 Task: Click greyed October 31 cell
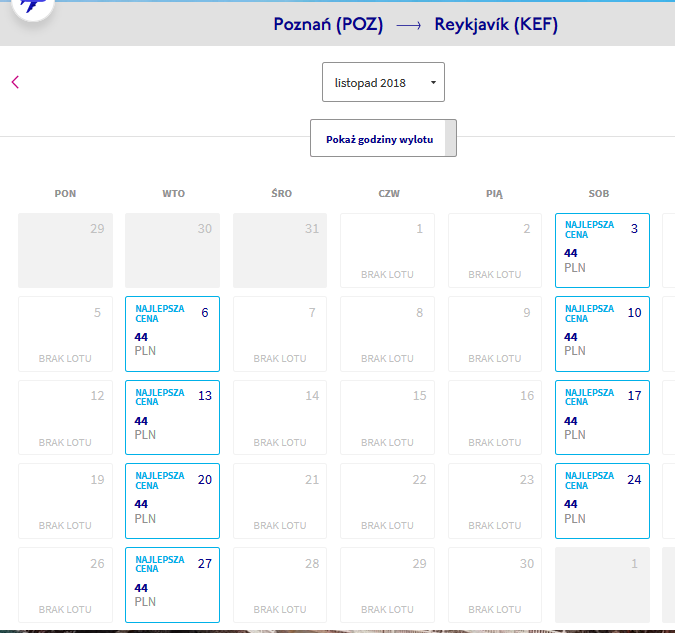pos(280,250)
